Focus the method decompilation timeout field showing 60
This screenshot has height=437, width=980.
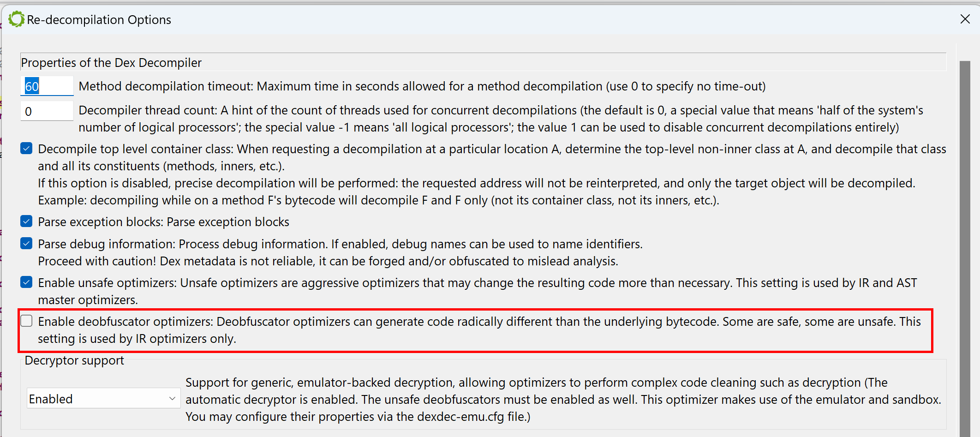point(47,86)
